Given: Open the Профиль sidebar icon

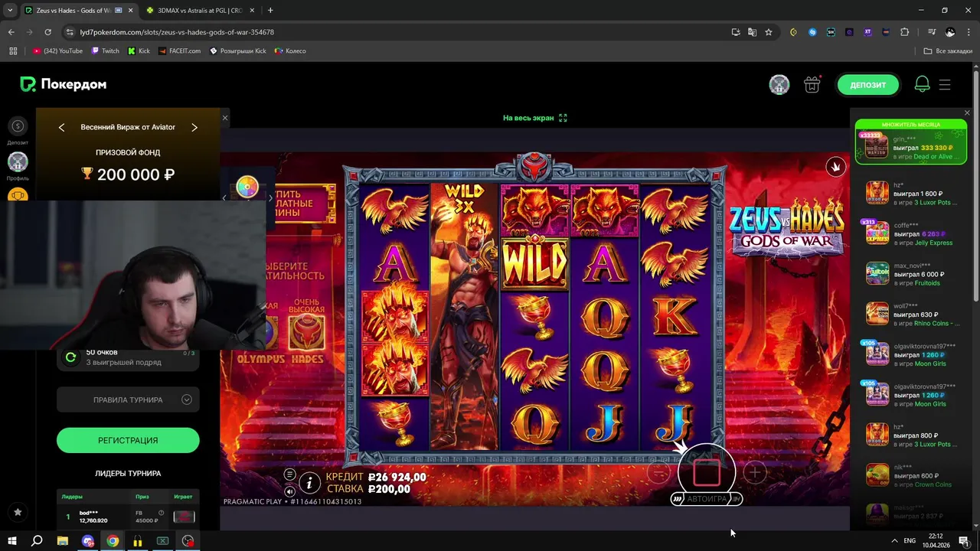Looking at the screenshot, I should (18, 166).
